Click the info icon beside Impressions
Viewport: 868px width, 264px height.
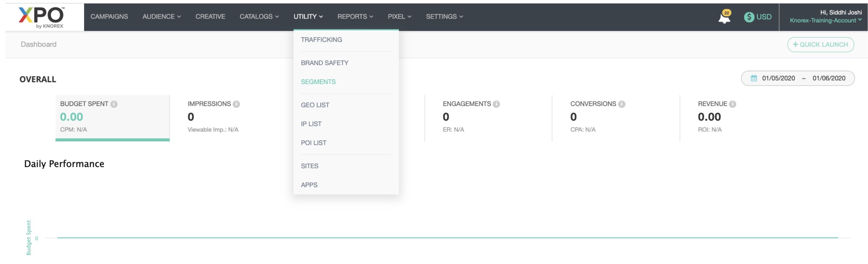click(x=237, y=104)
